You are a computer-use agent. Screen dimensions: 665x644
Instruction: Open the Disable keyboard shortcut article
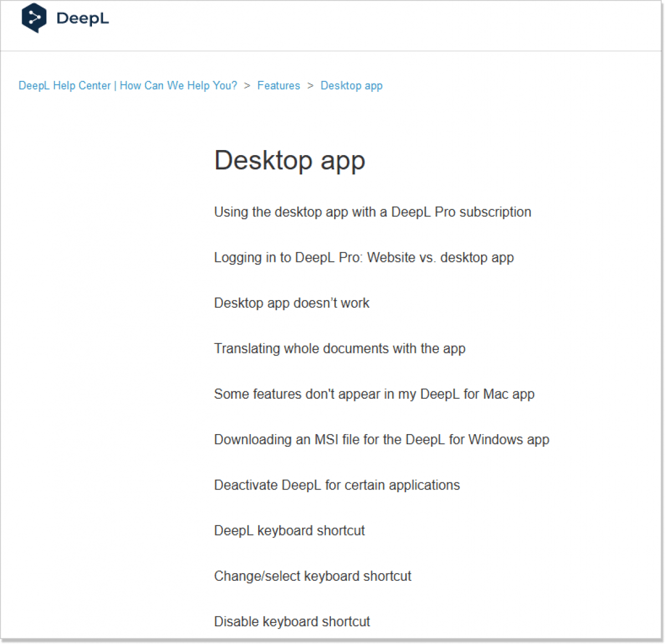(x=292, y=621)
